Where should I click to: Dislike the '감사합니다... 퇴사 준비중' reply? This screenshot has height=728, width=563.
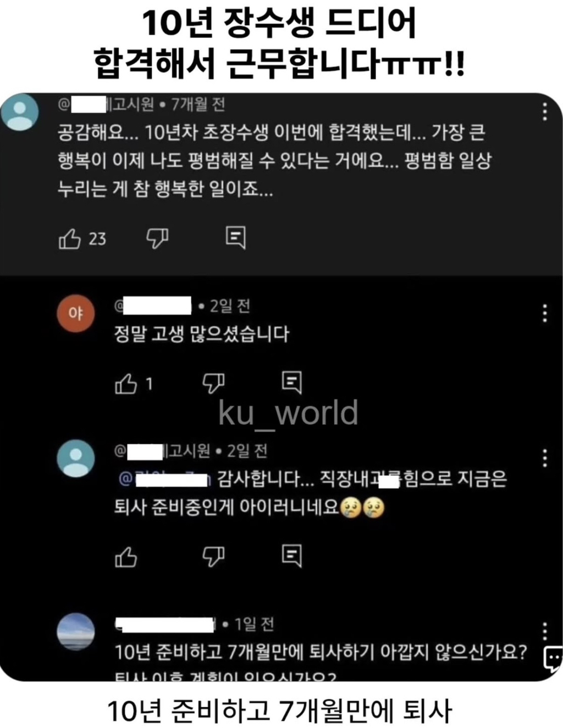pyautogui.click(x=213, y=557)
